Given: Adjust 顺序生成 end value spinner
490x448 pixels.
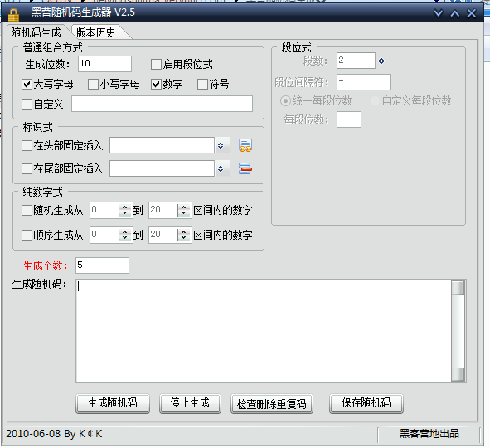Looking at the screenshot, I should tap(184, 235).
